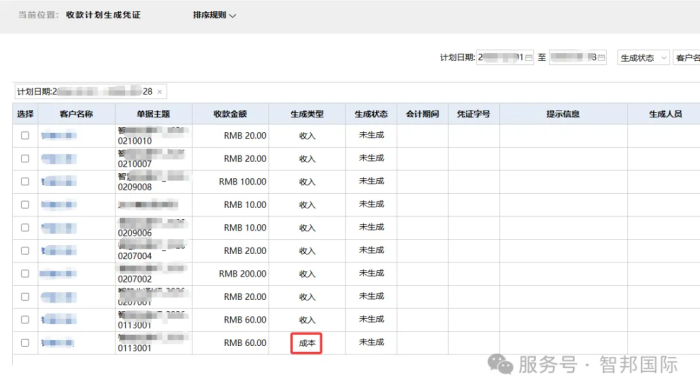The height and width of the screenshot is (392, 700).
Task: Click the 提示信息 column header
Action: coord(563,114)
